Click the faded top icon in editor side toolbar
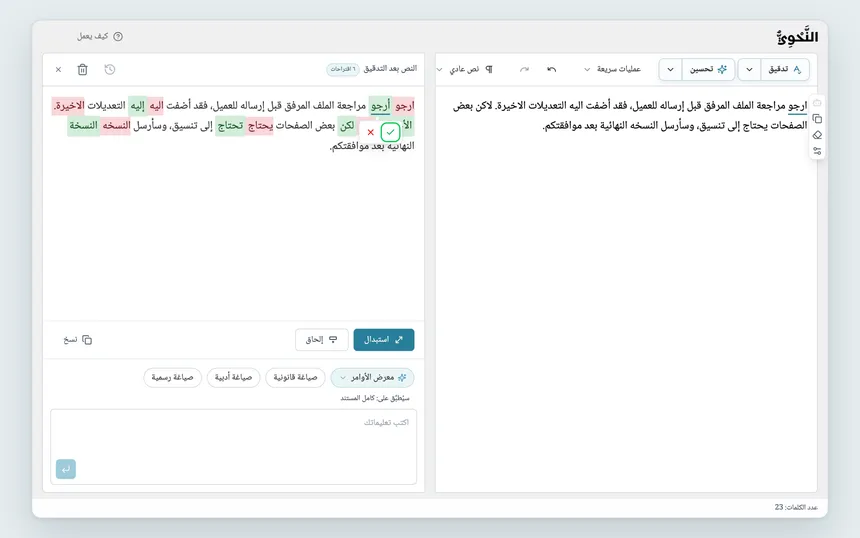Image resolution: width=860 pixels, height=538 pixels. click(x=817, y=103)
